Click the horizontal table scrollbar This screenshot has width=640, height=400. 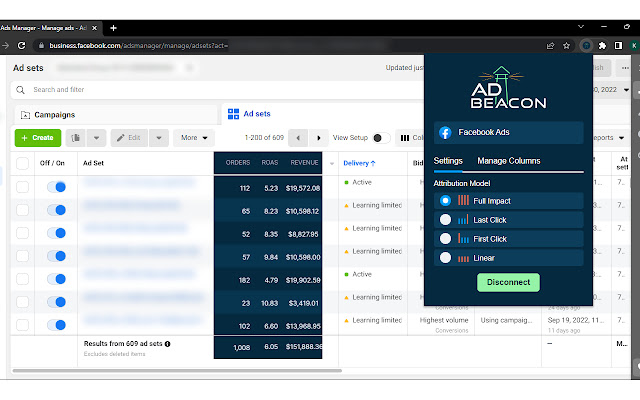(177, 371)
